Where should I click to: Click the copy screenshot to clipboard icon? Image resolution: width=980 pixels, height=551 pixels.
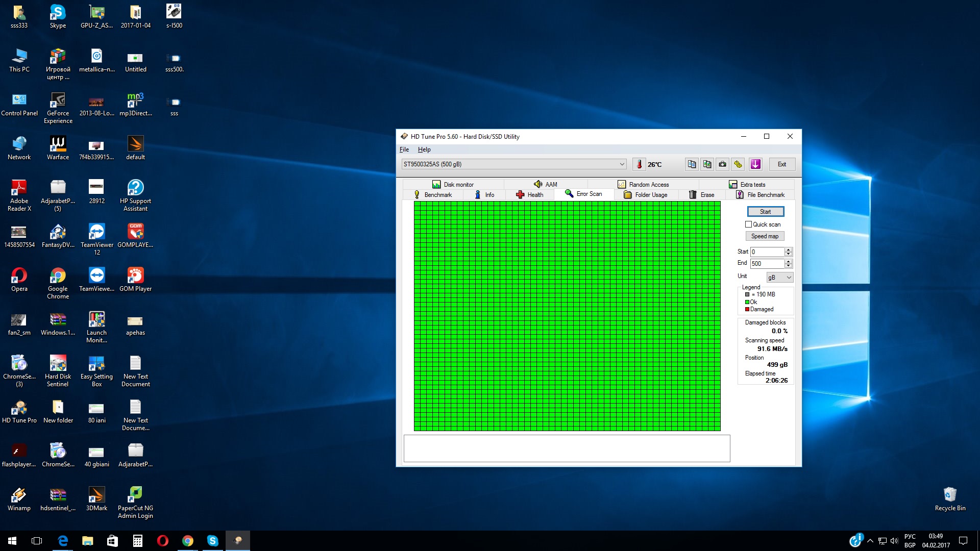707,164
